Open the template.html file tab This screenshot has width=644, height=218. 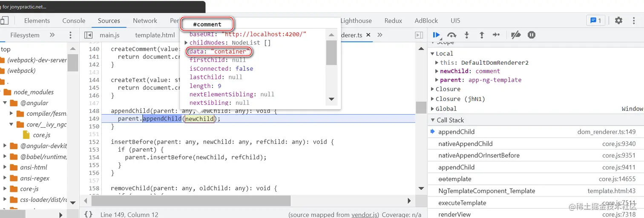(155, 35)
